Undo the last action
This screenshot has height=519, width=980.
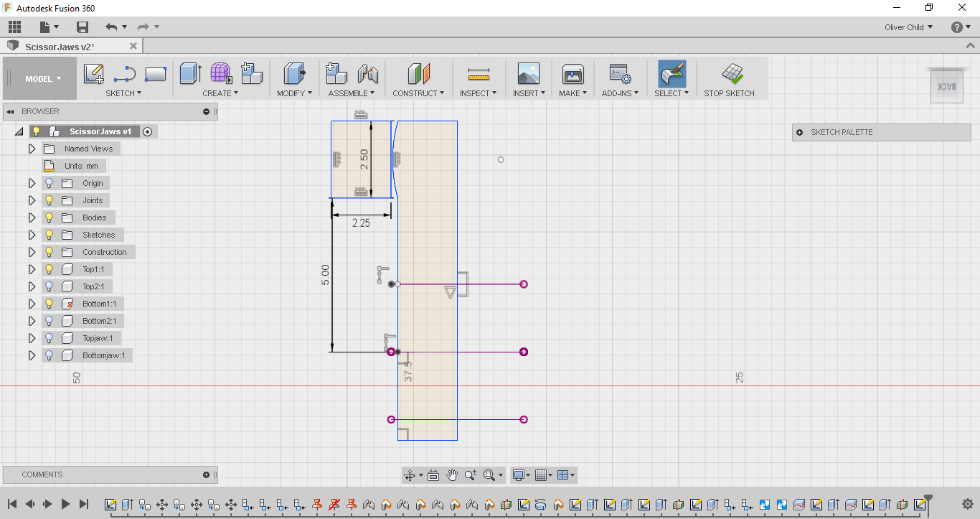click(111, 27)
